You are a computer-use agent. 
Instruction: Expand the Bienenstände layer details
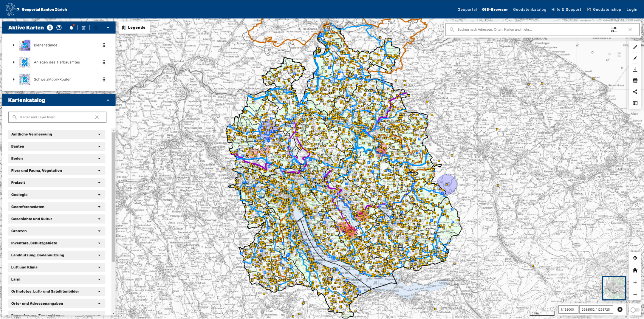tap(13, 45)
